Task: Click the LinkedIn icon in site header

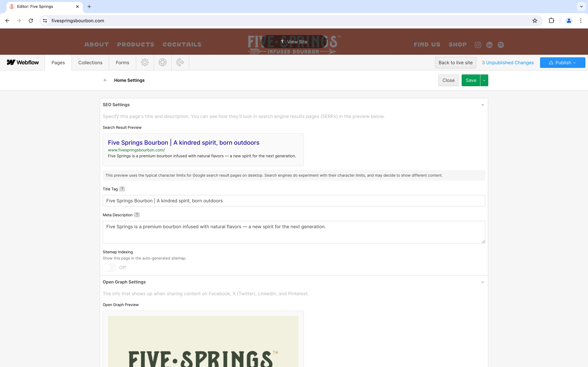Action: coord(489,45)
